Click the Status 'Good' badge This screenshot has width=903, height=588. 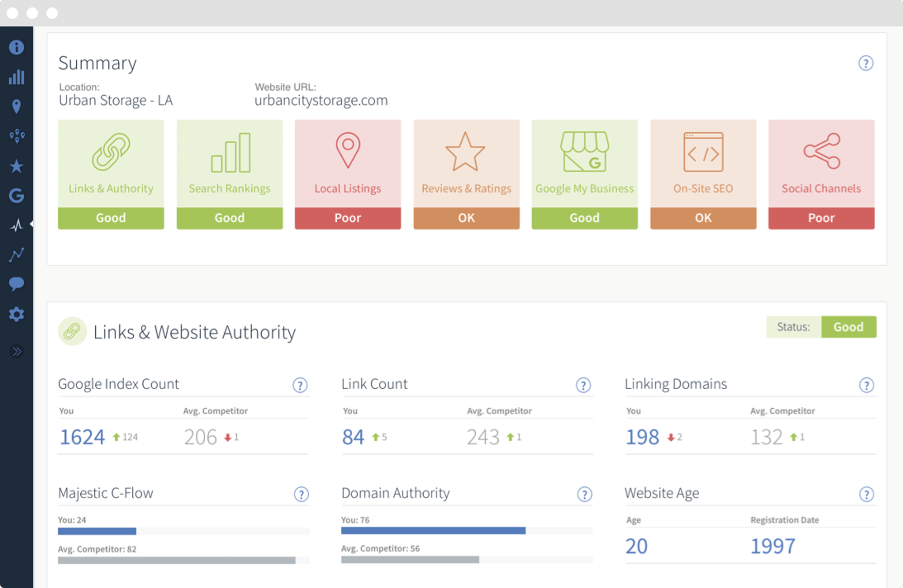point(849,327)
